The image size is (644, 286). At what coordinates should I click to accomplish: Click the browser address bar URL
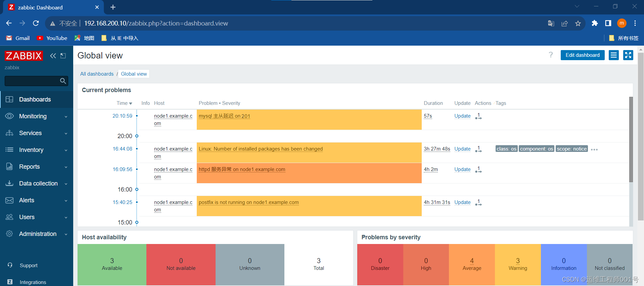coord(156,23)
